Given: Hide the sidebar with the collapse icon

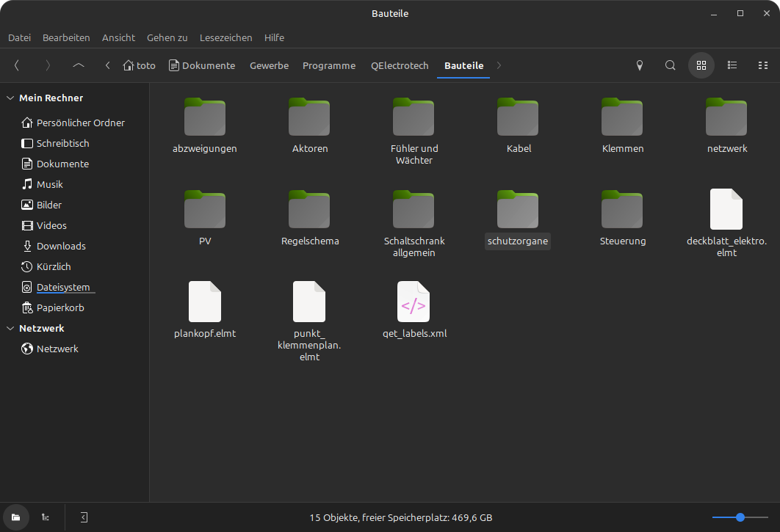Looking at the screenshot, I should click(x=84, y=517).
